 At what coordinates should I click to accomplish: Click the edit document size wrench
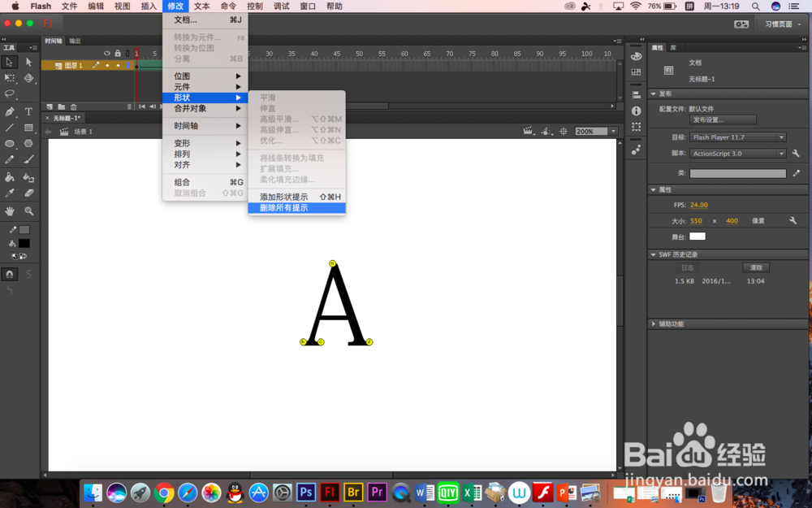click(x=793, y=221)
